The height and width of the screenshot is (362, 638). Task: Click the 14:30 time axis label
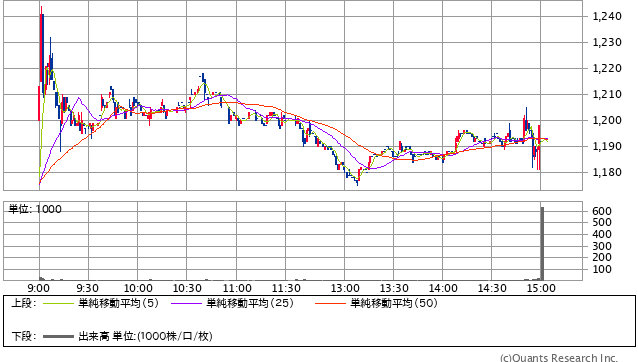tap(492, 288)
